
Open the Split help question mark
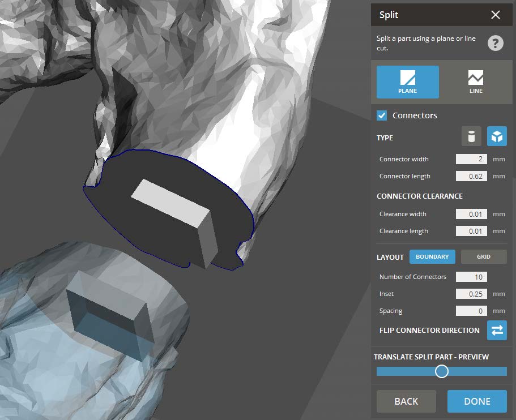[x=495, y=43]
